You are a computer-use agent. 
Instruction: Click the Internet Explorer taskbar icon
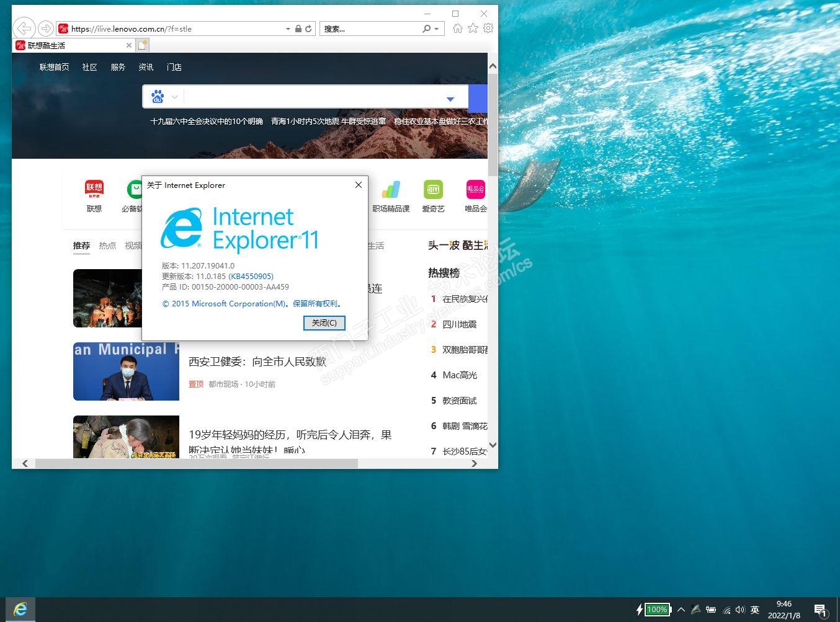(x=20, y=610)
